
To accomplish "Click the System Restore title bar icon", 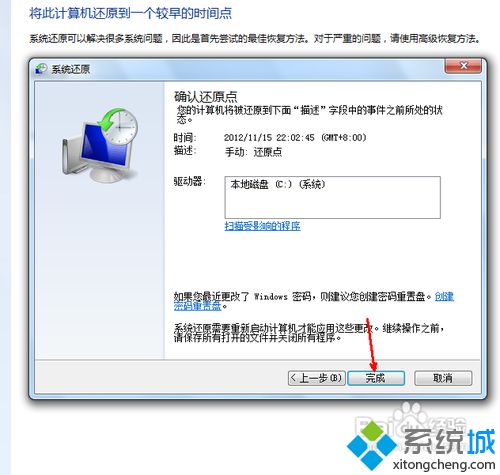I will tap(41, 69).
